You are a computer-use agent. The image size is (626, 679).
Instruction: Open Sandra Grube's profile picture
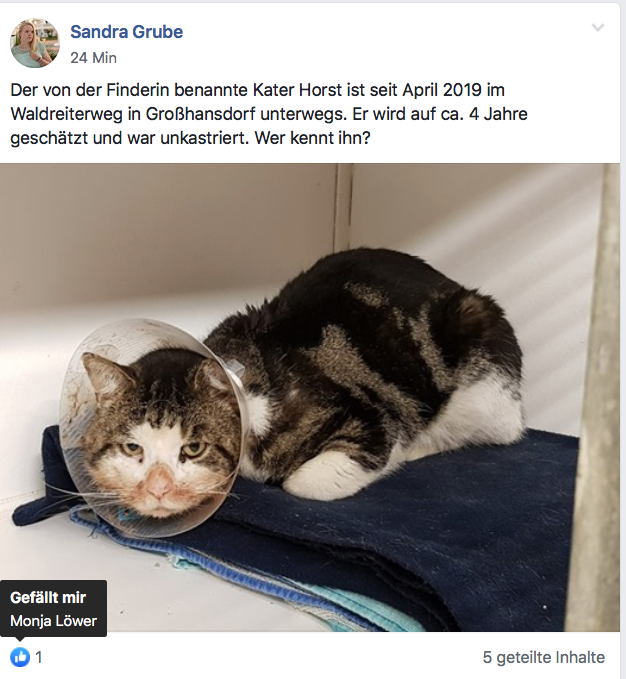[x=35, y=43]
